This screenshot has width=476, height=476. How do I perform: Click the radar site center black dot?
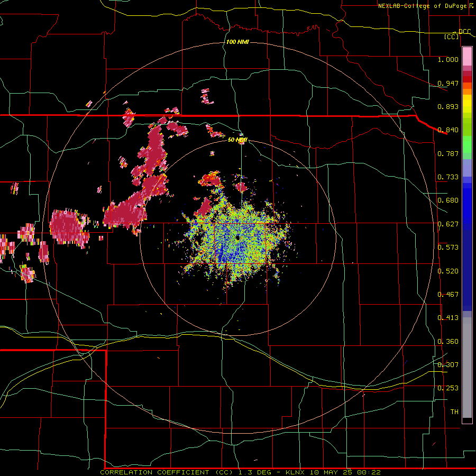coord(237,237)
